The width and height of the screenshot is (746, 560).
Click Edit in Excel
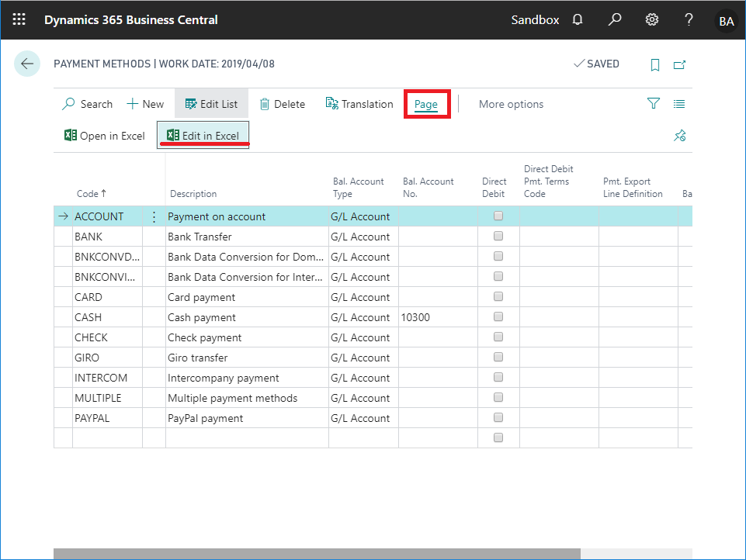203,136
